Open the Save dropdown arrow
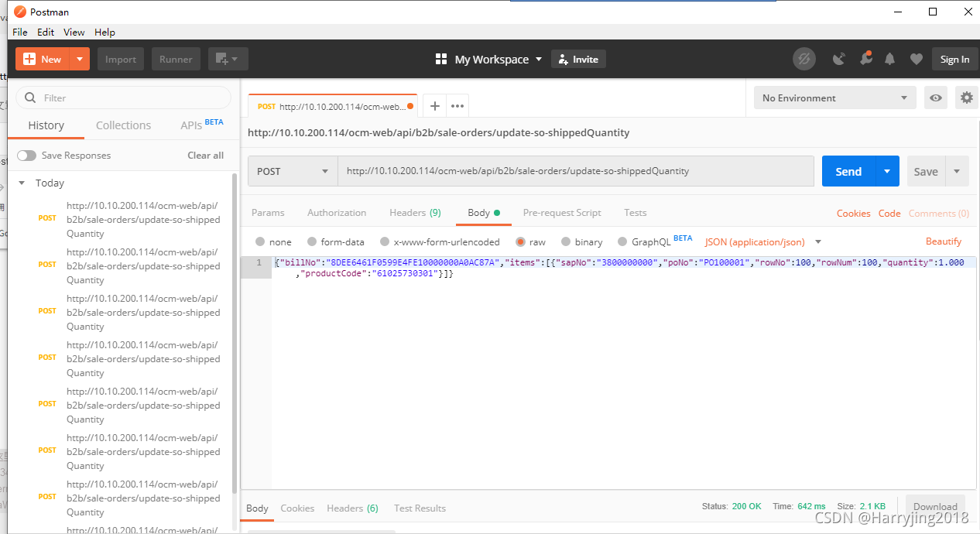This screenshot has height=534, width=980. [x=957, y=171]
